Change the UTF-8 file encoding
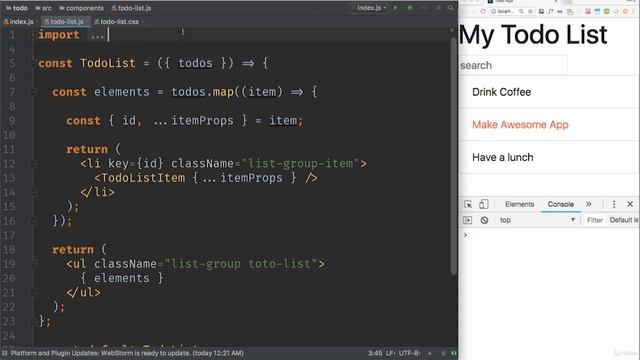 [409, 353]
